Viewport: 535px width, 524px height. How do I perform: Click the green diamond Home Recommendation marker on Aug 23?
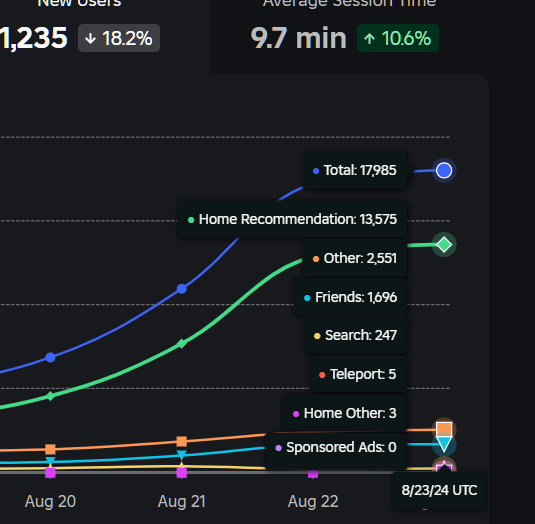(x=444, y=245)
